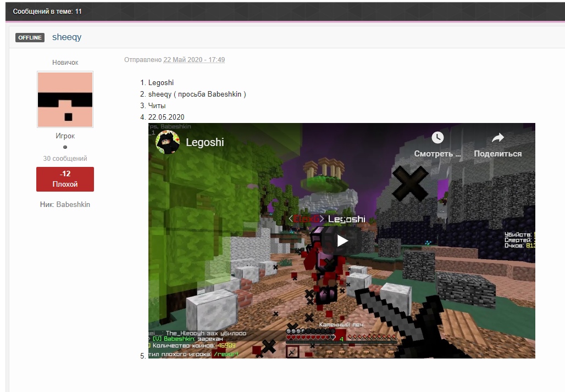The width and height of the screenshot is (565, 392).
Task: Click the -12 Плохой reputation badge
Action: coord(65,179)
